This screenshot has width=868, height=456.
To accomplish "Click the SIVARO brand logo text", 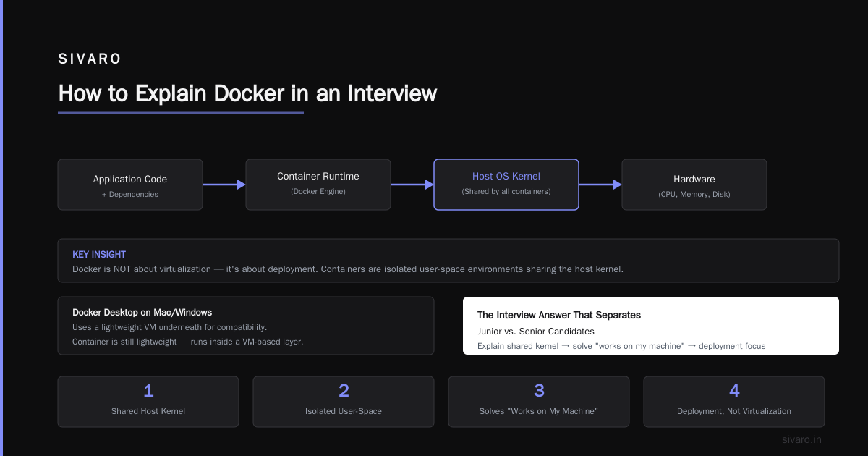I will point(90,59).
